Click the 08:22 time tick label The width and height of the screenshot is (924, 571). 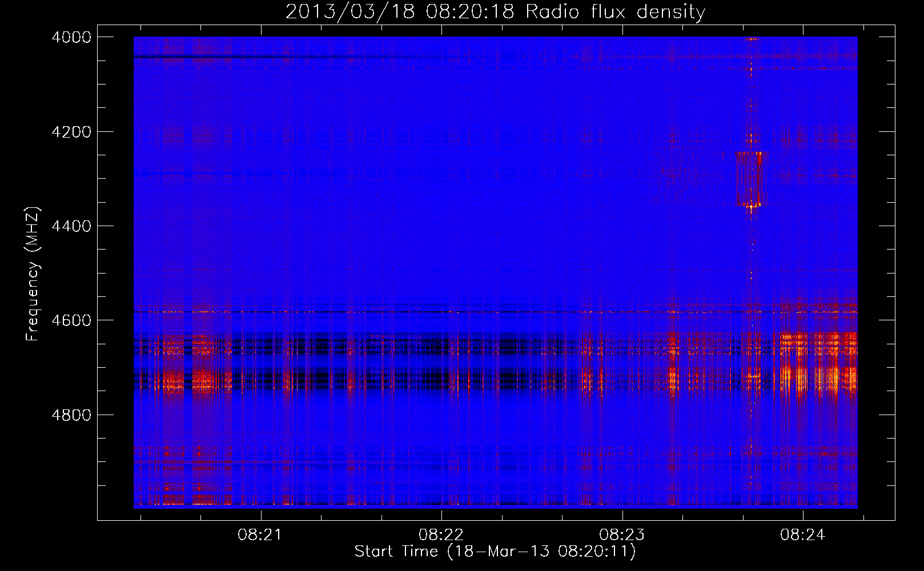tap(441, 535)
